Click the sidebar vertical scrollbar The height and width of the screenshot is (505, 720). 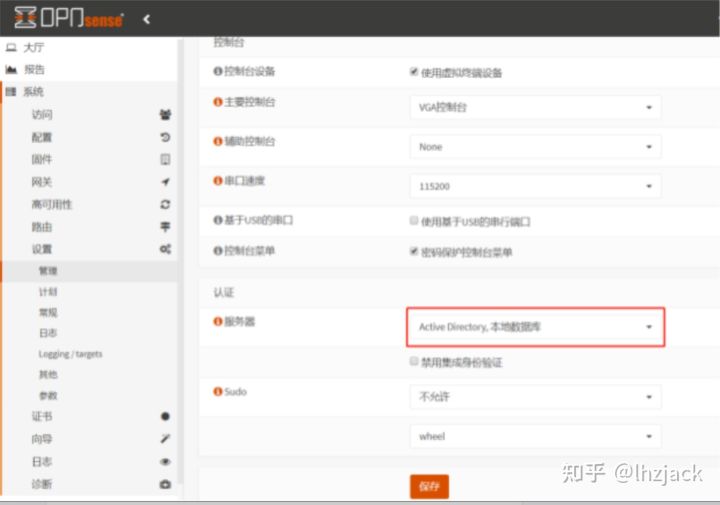pyautogui.click(x=181, y=261)
